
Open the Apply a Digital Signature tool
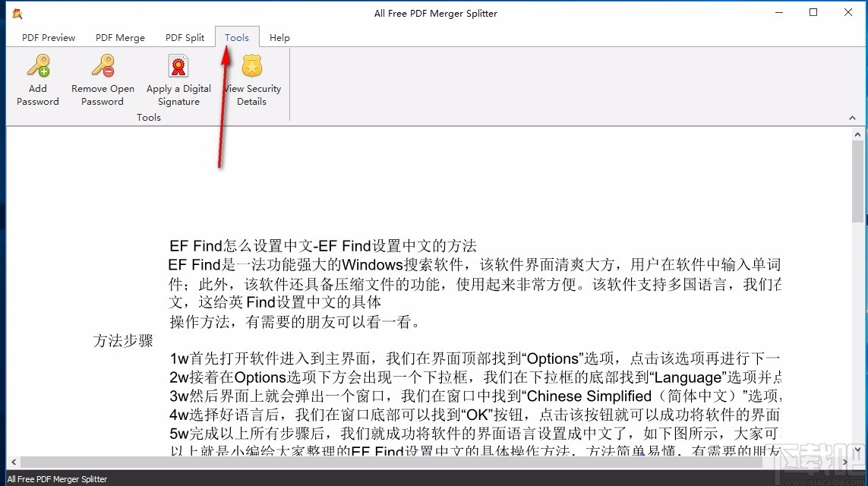tap(178, 78)
